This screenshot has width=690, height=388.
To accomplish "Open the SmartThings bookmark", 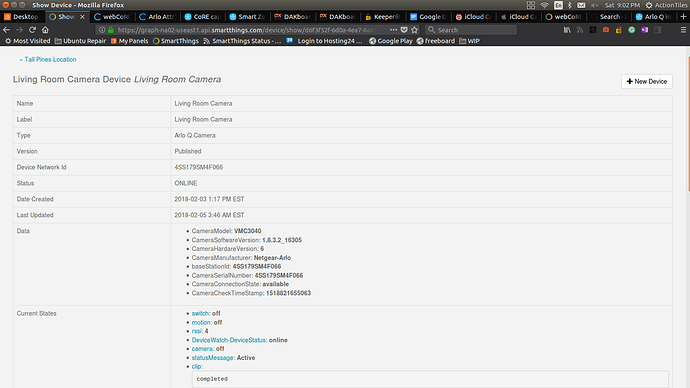I will click(x=176, y=41).
